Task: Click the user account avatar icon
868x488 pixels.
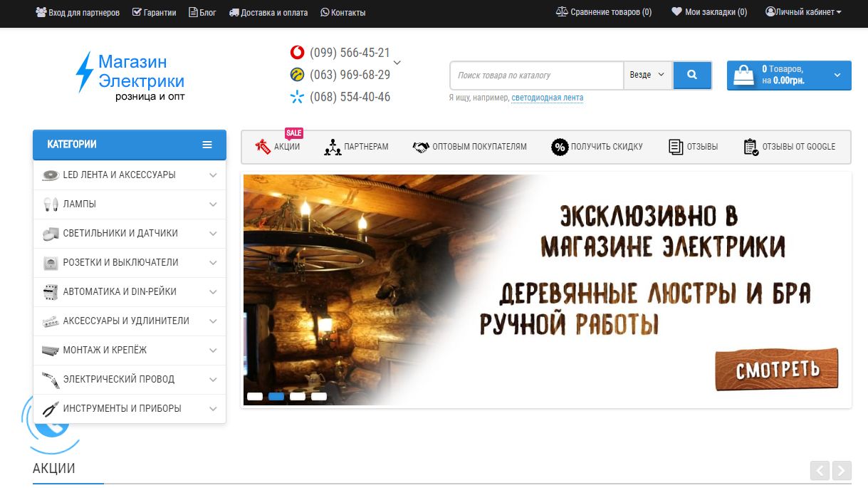Action: click(770, 12)
